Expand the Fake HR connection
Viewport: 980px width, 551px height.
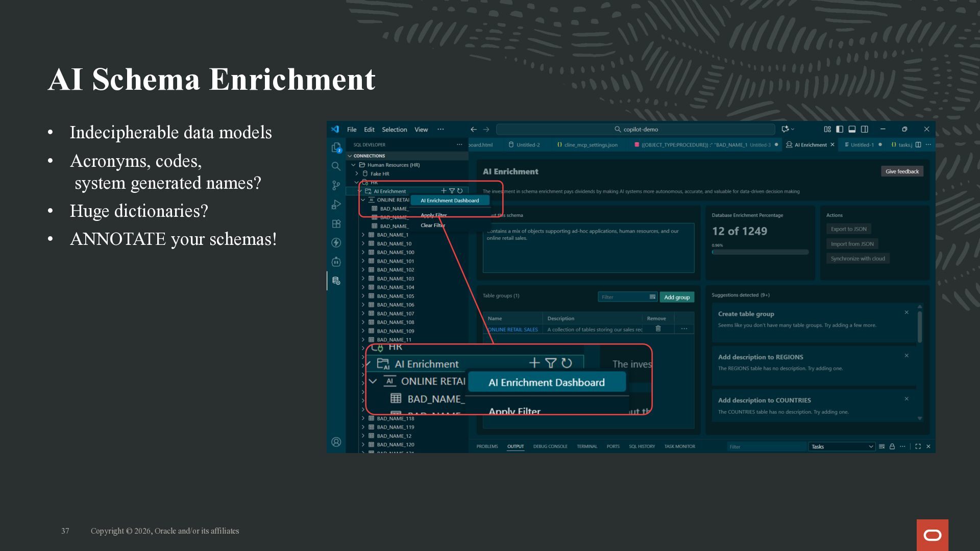(x=357, y=173)
